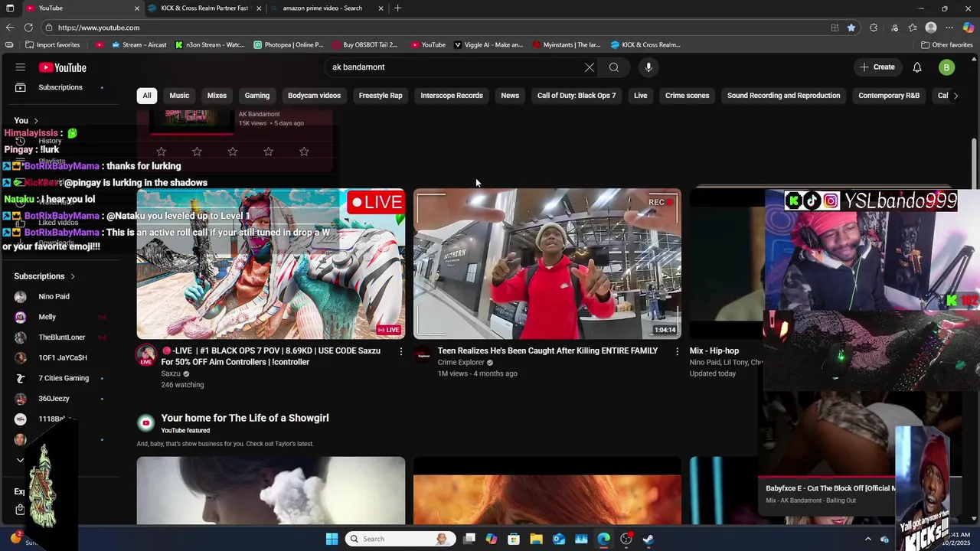Start voice search with microphone

click(648, 67)
